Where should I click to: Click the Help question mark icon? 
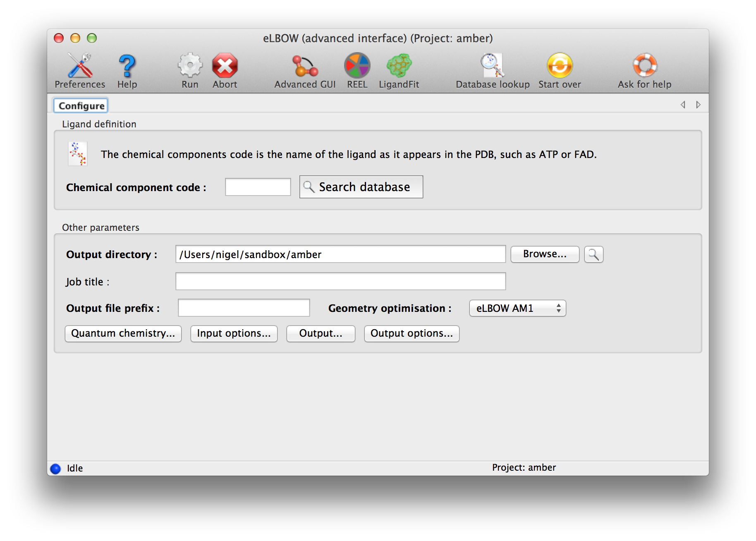127,66
